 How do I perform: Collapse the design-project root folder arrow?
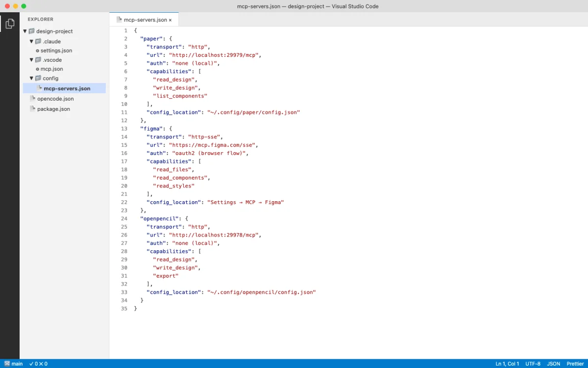[25, 31]
